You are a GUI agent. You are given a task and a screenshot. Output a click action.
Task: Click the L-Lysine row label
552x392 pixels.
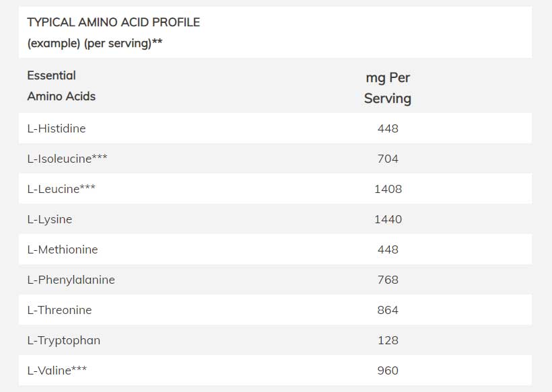pos(50,219)
